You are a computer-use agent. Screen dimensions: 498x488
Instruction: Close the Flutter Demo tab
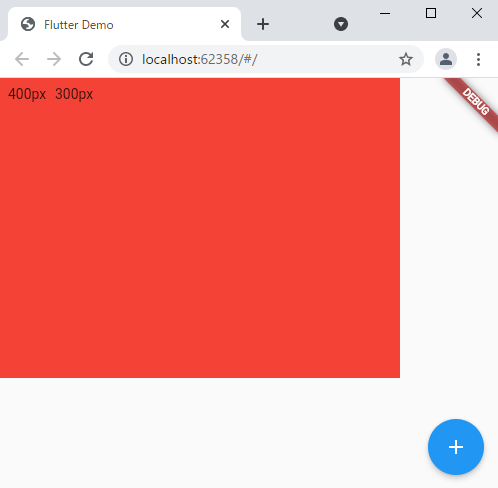click(x=225, y=24)
